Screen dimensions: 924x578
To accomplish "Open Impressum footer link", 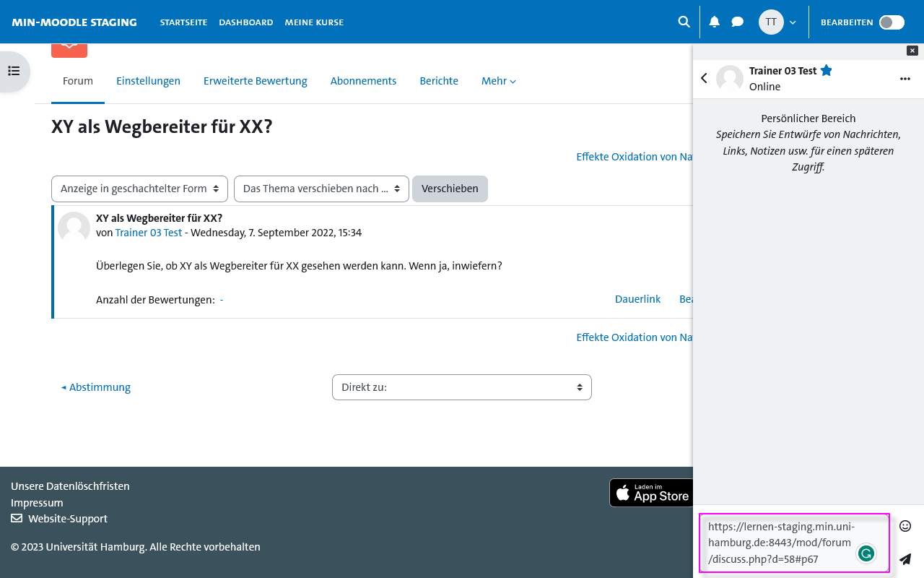I will 37,503.
